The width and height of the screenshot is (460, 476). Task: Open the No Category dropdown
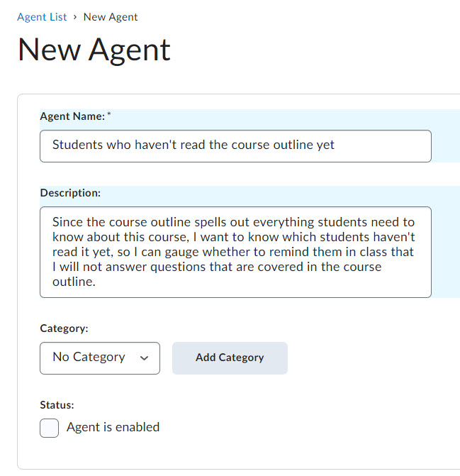point(99,358)
